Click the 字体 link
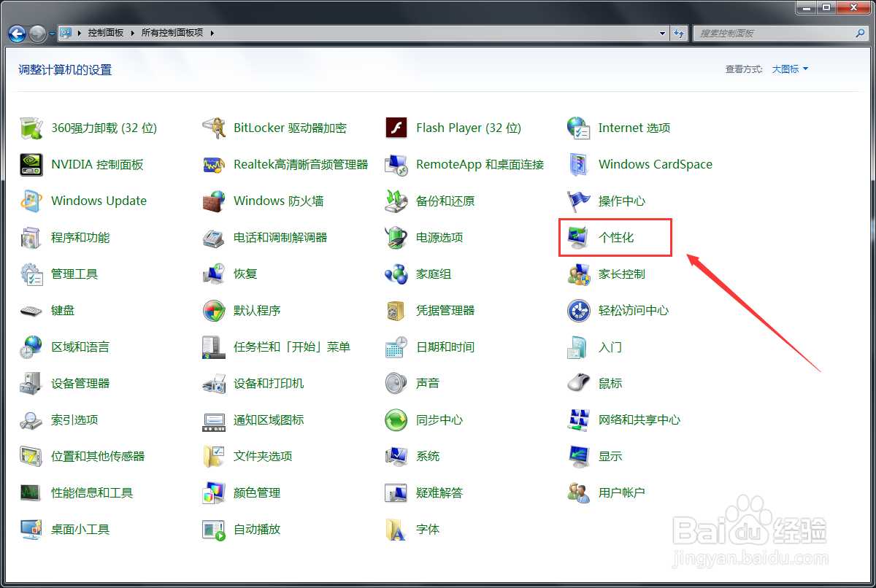 click(x=428, y=529)
